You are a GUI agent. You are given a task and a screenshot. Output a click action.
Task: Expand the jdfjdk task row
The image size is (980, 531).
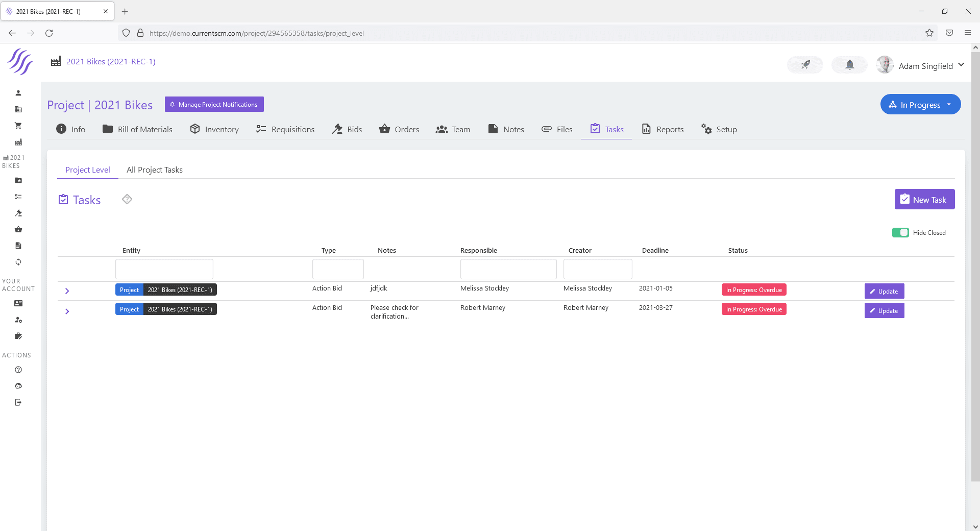pos(67,291)
